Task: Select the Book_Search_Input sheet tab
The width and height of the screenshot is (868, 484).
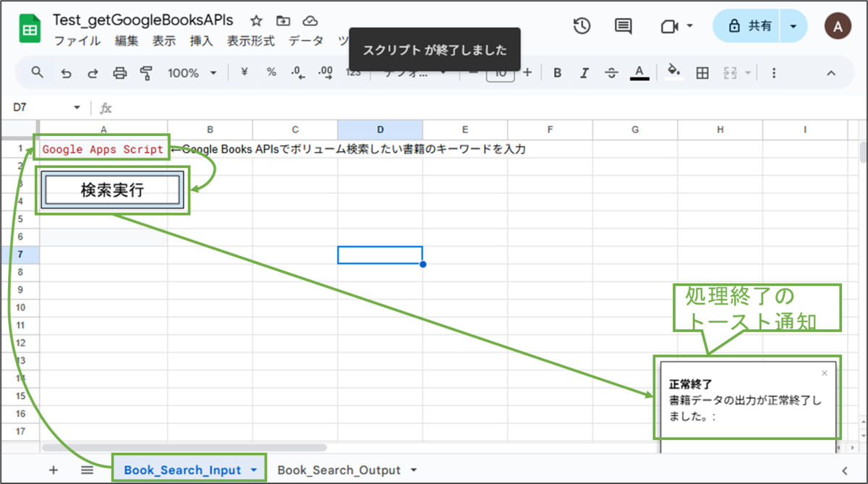Action: 182,470
